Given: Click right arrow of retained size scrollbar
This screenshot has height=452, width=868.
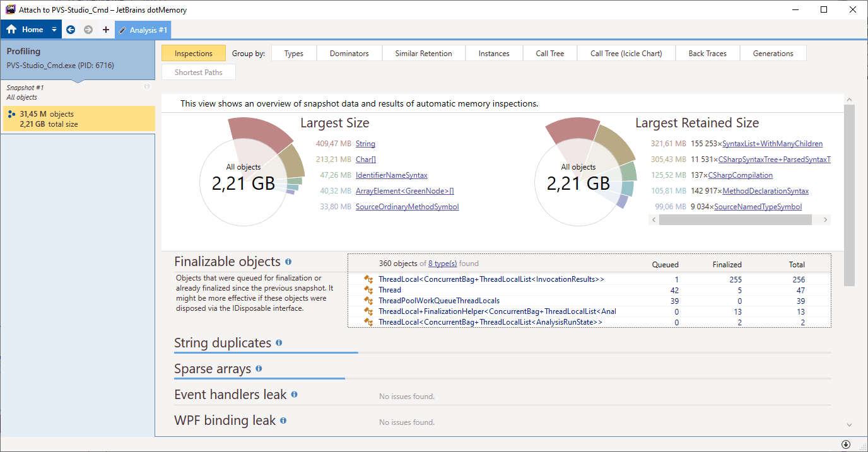Looking at the screenshot, I should pyautogui.click(x=825, y=219).
